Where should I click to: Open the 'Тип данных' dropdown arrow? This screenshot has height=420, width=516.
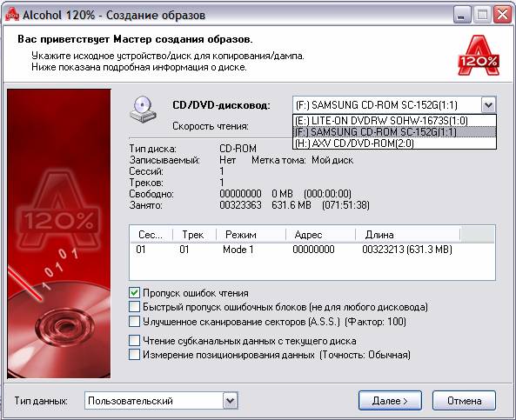(230, 401)
